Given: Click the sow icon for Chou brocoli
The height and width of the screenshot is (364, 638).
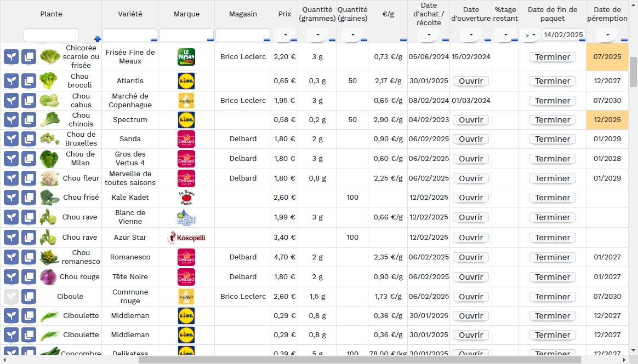Looking at the screenshot, I should pos(12,81).
